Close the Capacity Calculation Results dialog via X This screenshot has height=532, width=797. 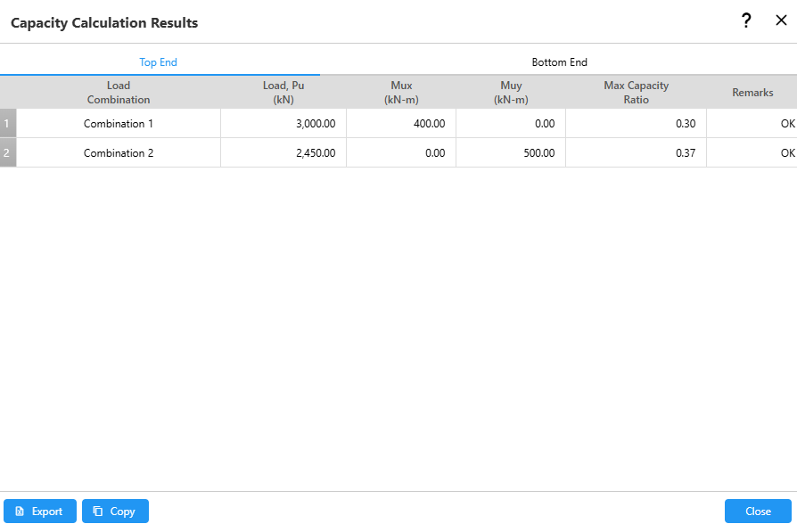781,21
